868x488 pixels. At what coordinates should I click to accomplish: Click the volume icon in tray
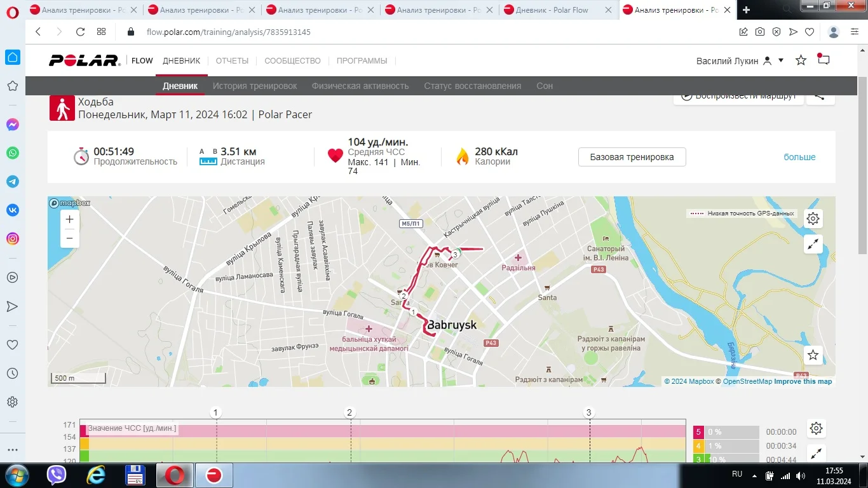(x=801, y=475)
